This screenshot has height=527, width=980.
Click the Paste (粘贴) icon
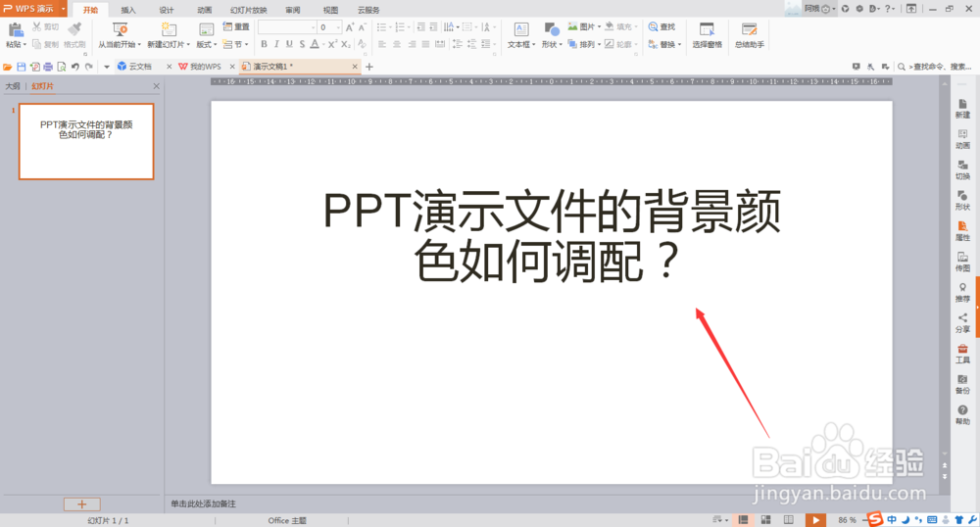(16, 29)
